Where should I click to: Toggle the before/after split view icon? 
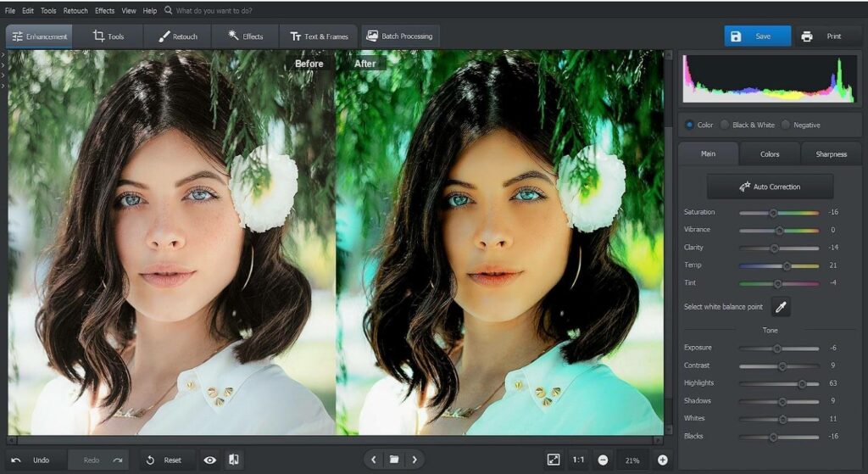(x=234, y=460)
